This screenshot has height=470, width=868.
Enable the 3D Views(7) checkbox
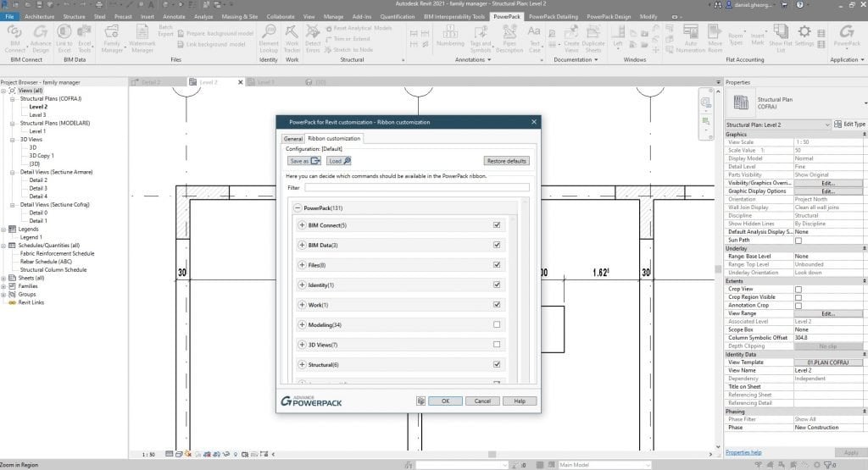pos(497,345)
